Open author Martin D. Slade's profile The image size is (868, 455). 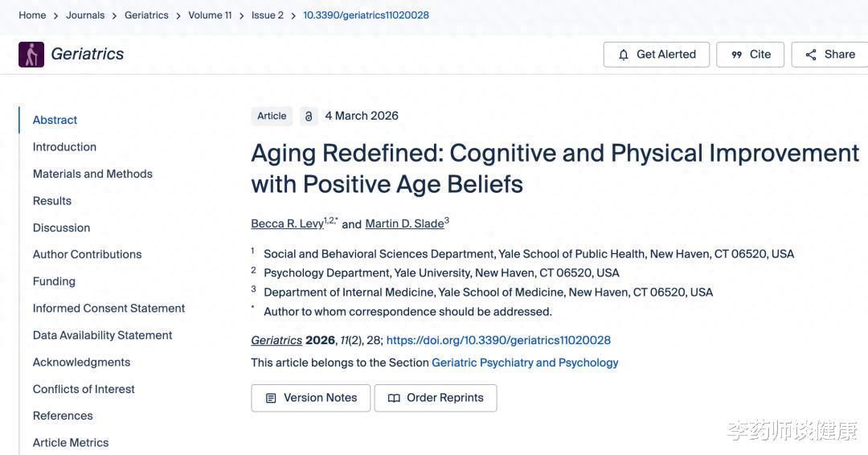point(404,223)
